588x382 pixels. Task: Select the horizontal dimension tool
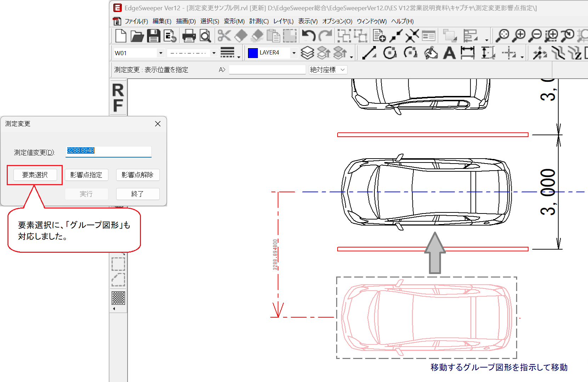tap(468, 53)
